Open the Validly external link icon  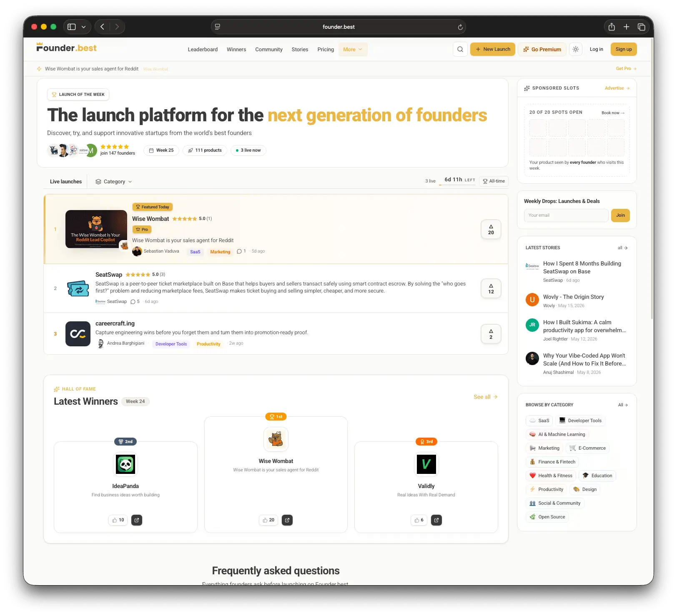tap(436, 520)
